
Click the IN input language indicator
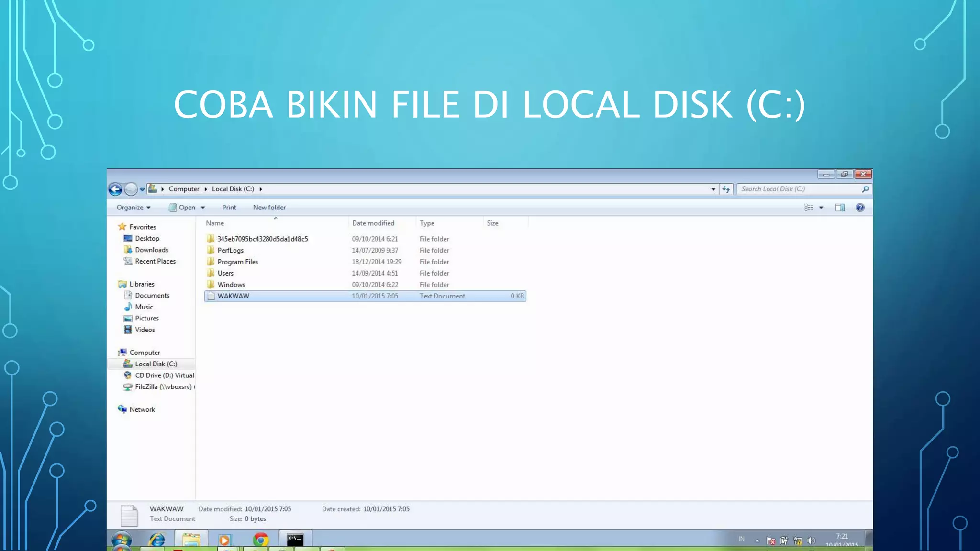click(x=741, y=539)
